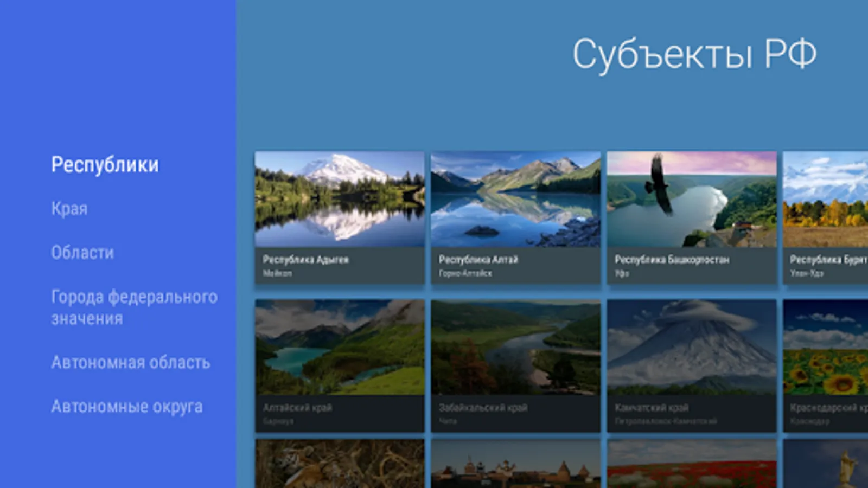Screen dimensions: 868x488
Task: Switch to the Области category
Action: pyautogui.click(x=82, y=253)
